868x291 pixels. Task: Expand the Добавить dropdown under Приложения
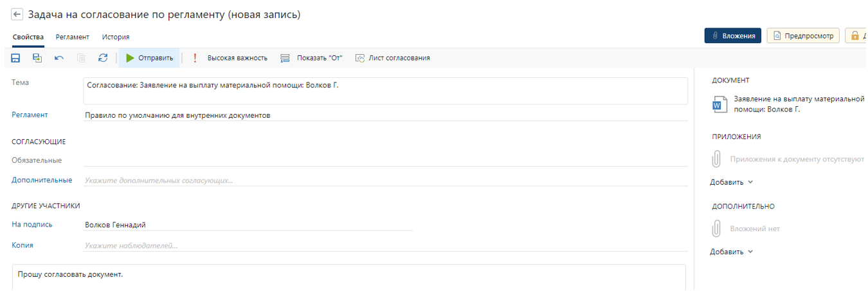(x=731, y=182)
